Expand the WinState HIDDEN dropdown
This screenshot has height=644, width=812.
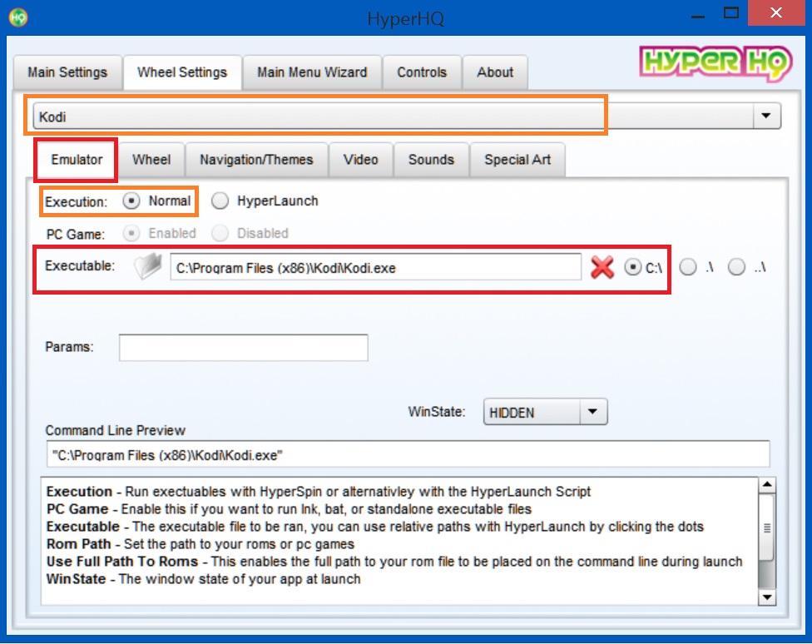[592, 412]
